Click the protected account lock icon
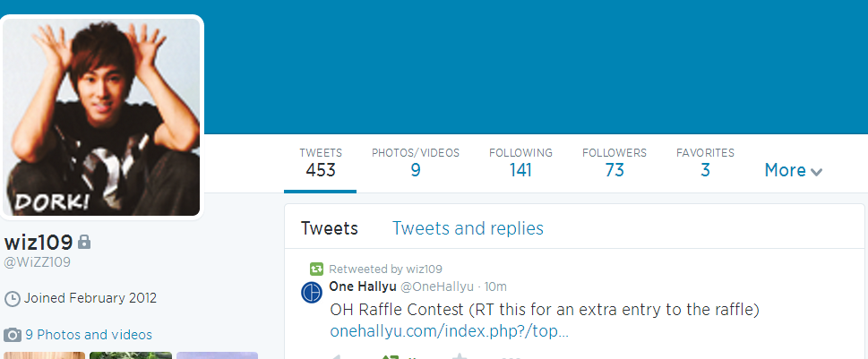 coord(84,242)
